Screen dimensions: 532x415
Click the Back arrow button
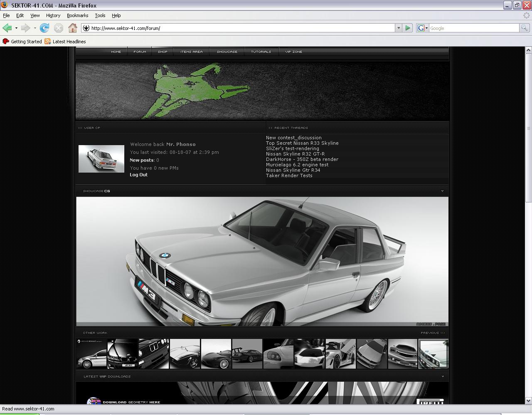coord(7,28)
